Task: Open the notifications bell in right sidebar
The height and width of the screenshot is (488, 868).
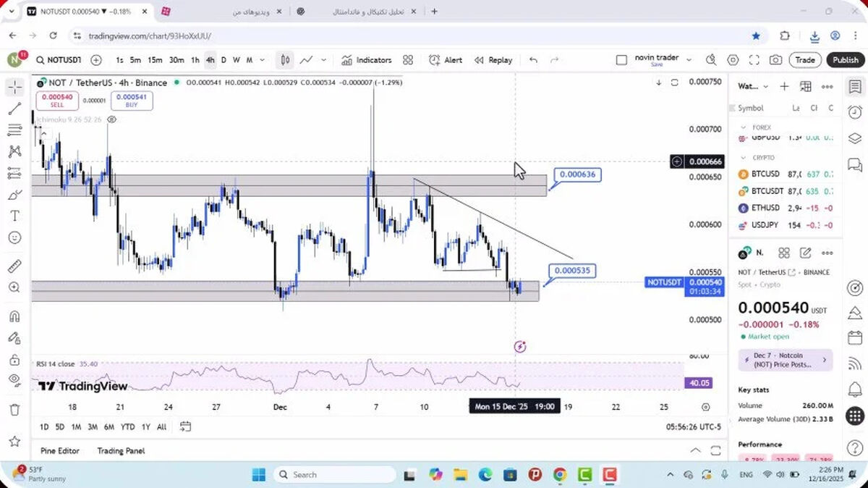Action: click(x=855, y=390)
